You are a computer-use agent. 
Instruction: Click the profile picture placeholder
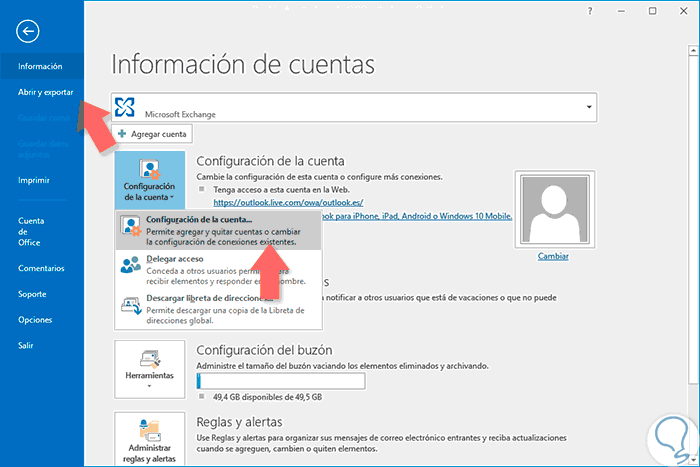(553, 208)
